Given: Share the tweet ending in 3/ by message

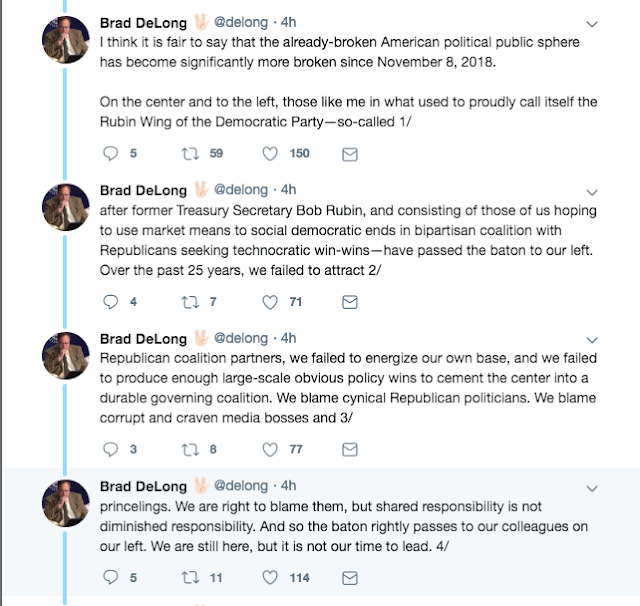Looking at the screenshot, I should [x=350, y=449].
